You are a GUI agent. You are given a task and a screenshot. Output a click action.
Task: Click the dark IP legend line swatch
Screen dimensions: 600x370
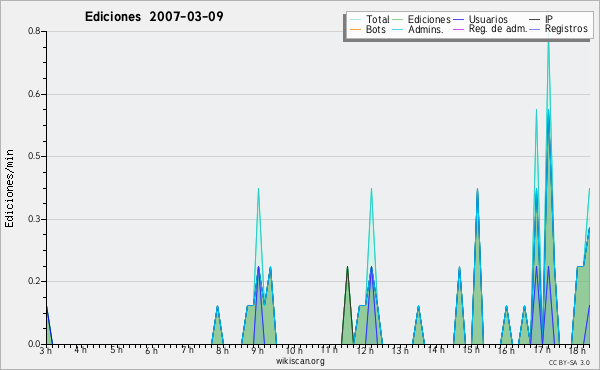[535, 20]
